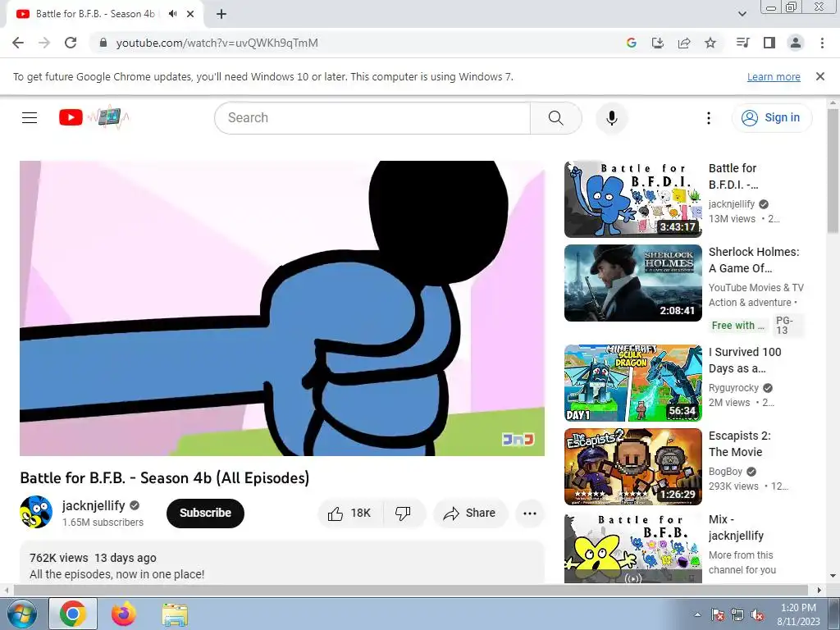This screenshot has width=840, height=630.
Task: Mute tab via speaker icon on tab
Action: point(172,14)
